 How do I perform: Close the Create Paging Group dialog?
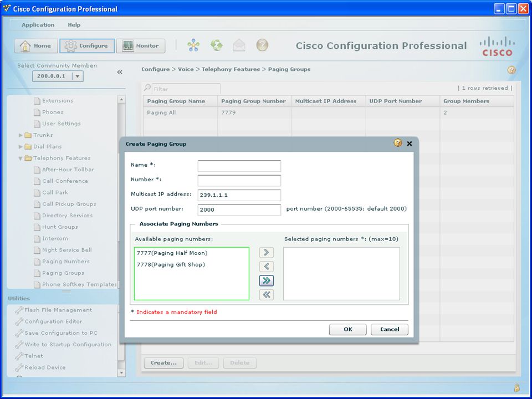pos(410,144)
